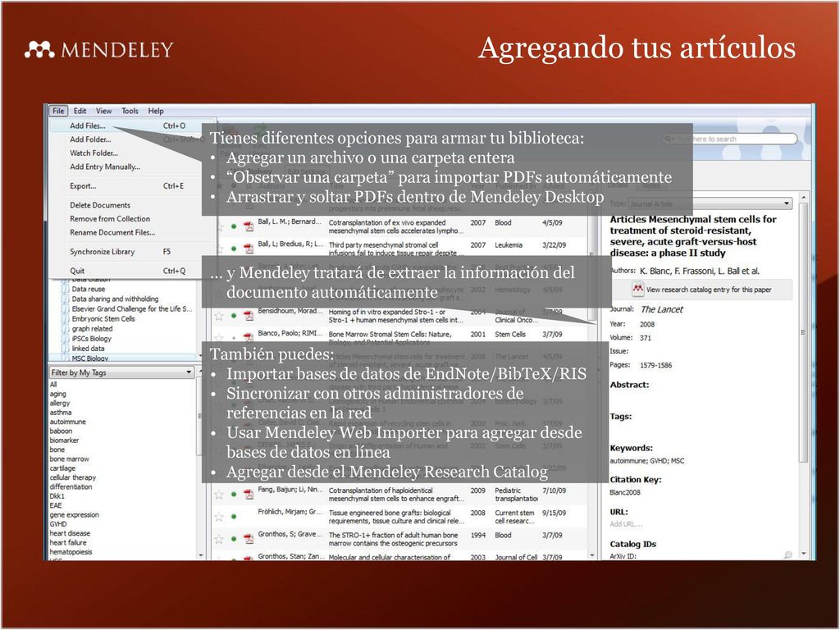Toggle read status dot for Fang, Baijun
Screen dimensions: 840x630
click(x=234, y=495)
